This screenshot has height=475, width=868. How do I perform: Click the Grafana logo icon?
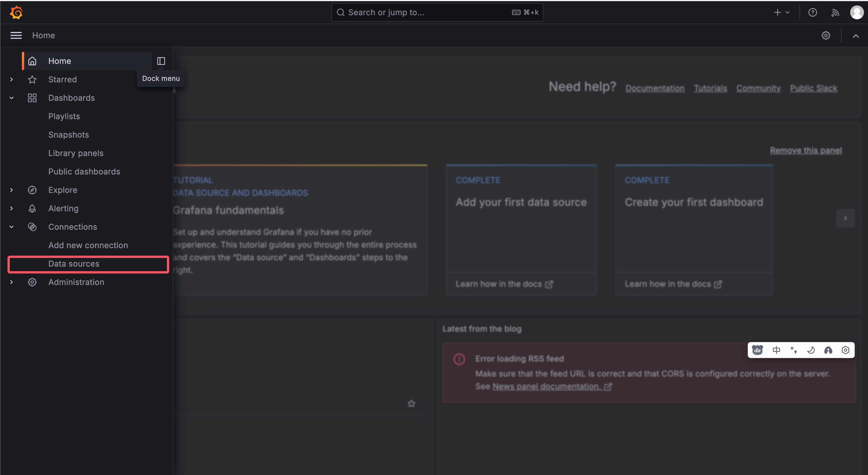16,12
